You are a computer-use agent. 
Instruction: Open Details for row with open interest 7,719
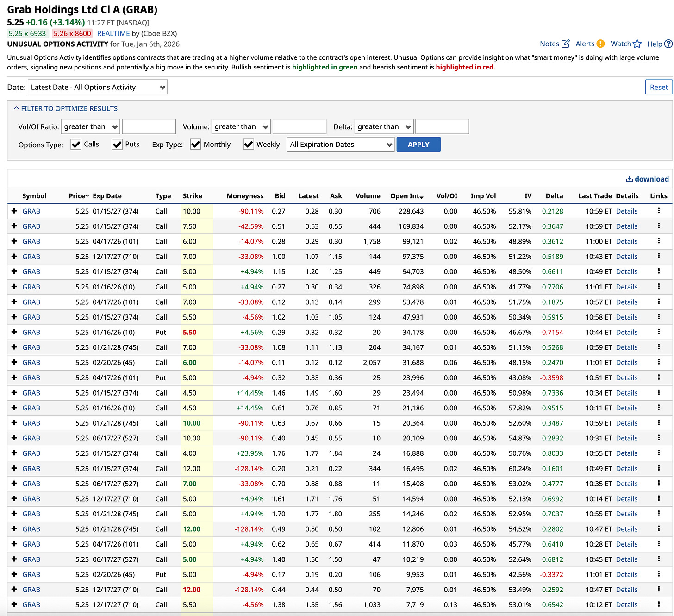pos(627,605)
